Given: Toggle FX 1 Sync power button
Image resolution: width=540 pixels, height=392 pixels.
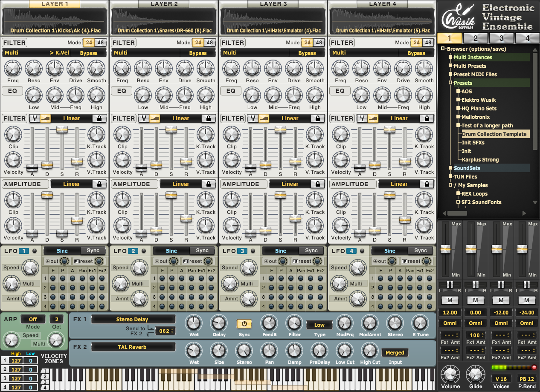Looking at the screenshot, I should click(x=244, y=324).
